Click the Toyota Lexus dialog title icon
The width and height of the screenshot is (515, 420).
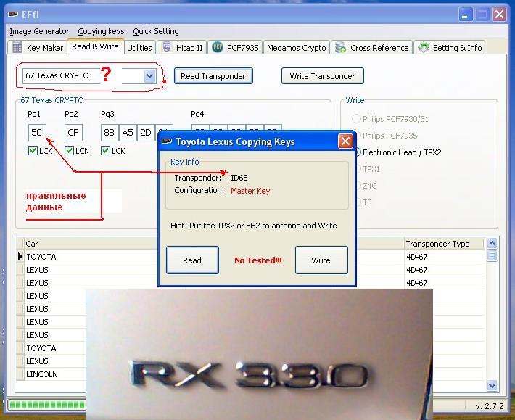click(x=167, y=141)
